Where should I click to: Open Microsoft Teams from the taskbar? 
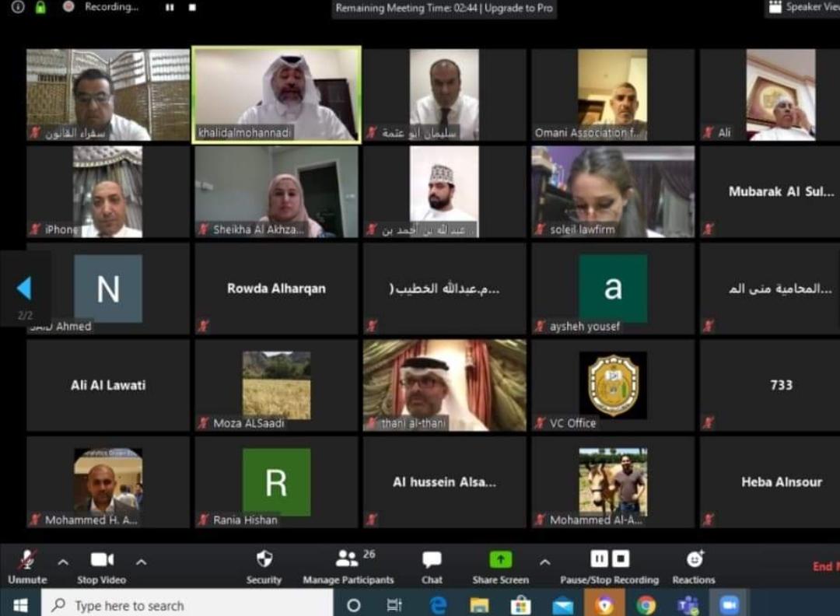[687, 604]
